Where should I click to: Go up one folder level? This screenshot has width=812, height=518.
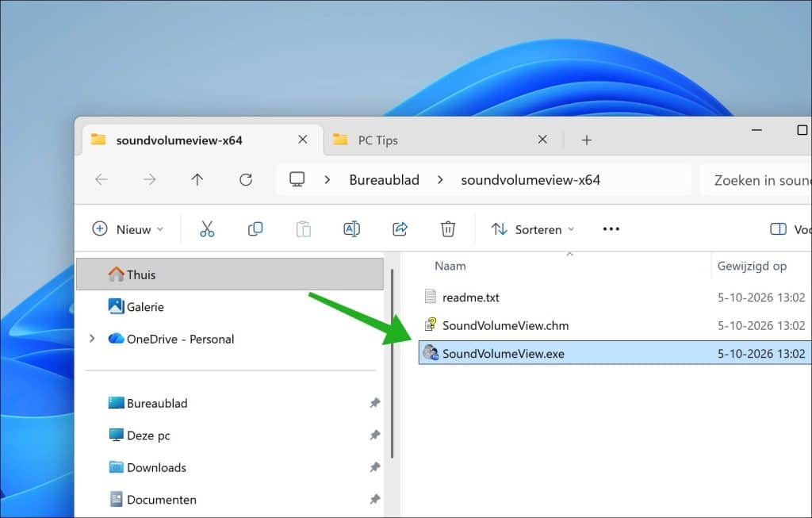tap(197, 180)
